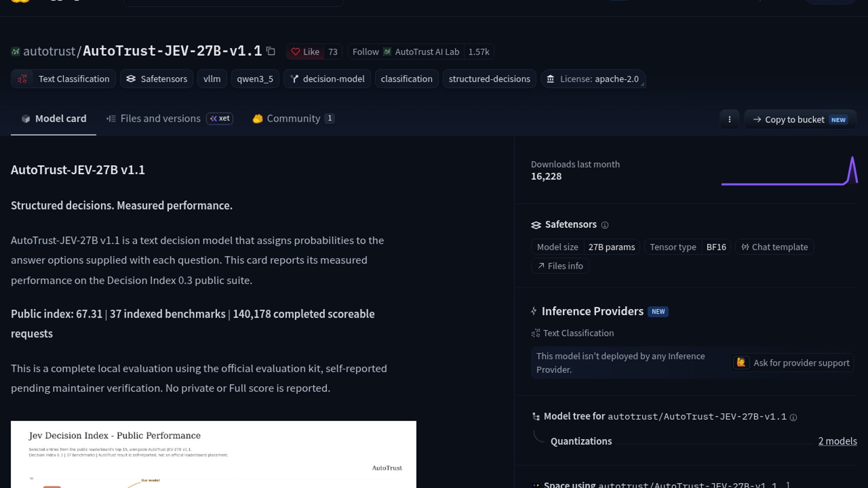Select the classification tag

[x=406, y=79]
